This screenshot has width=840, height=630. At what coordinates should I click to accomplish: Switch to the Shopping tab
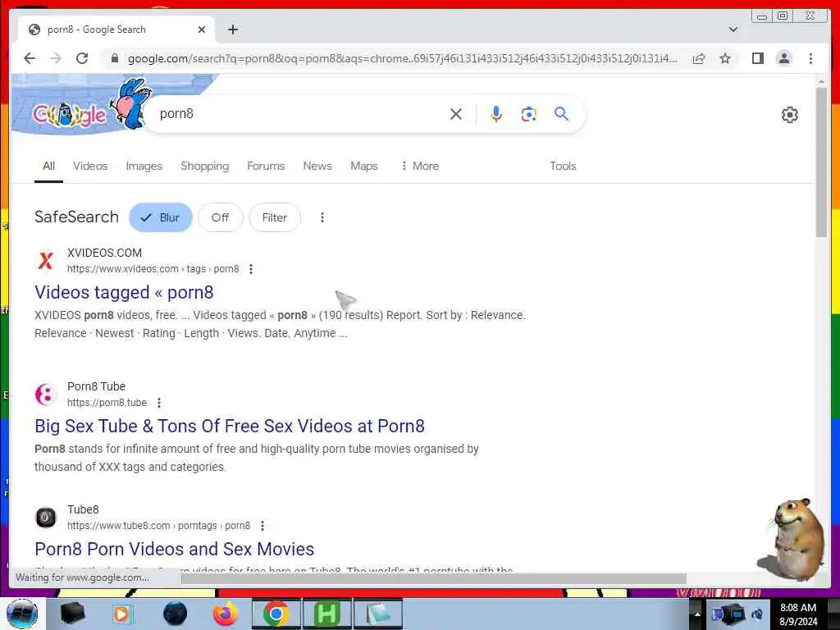[x=204, y=166]
